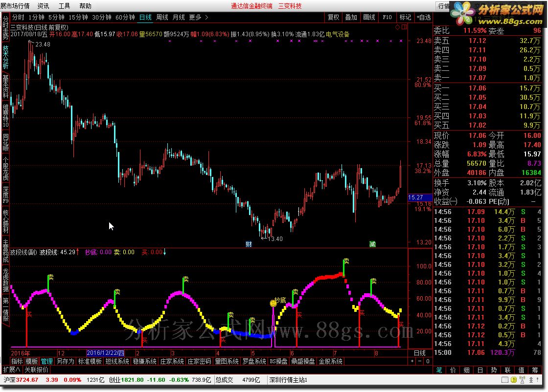The height and width of the screenshot is (392, 548).
Task: Select the 联 tab in the quote panel
Action: [507, 370]
